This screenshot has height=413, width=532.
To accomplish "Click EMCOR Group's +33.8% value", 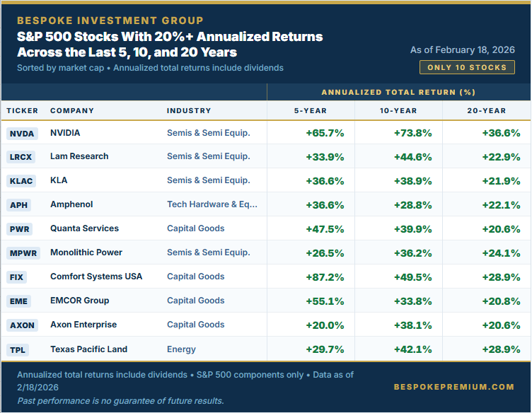I will [x=413, y=301].
